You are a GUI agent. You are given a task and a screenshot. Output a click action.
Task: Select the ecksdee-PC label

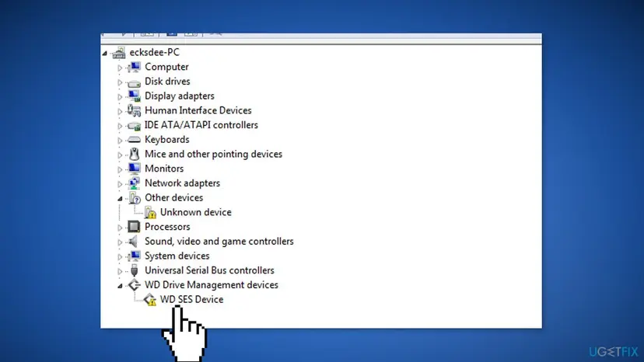(155, 52)
